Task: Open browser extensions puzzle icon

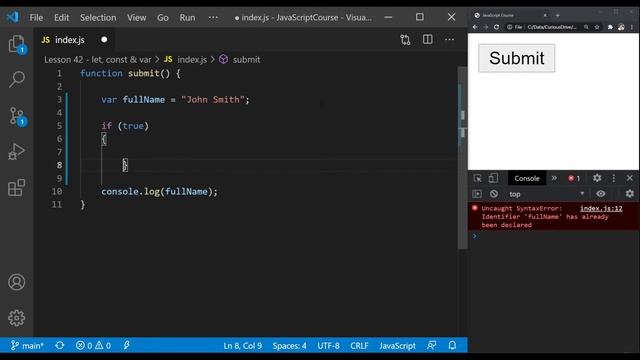Action: tap(610, 27)
